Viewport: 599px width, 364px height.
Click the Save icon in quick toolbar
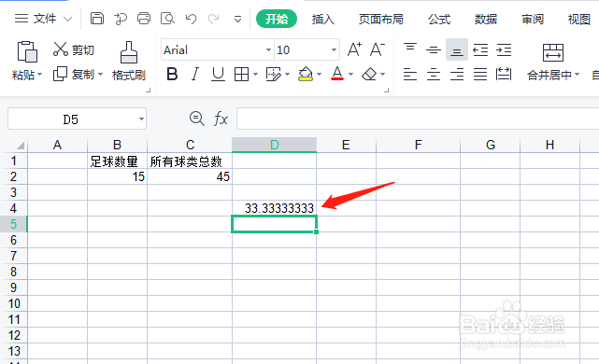click(x=96, y=19)
